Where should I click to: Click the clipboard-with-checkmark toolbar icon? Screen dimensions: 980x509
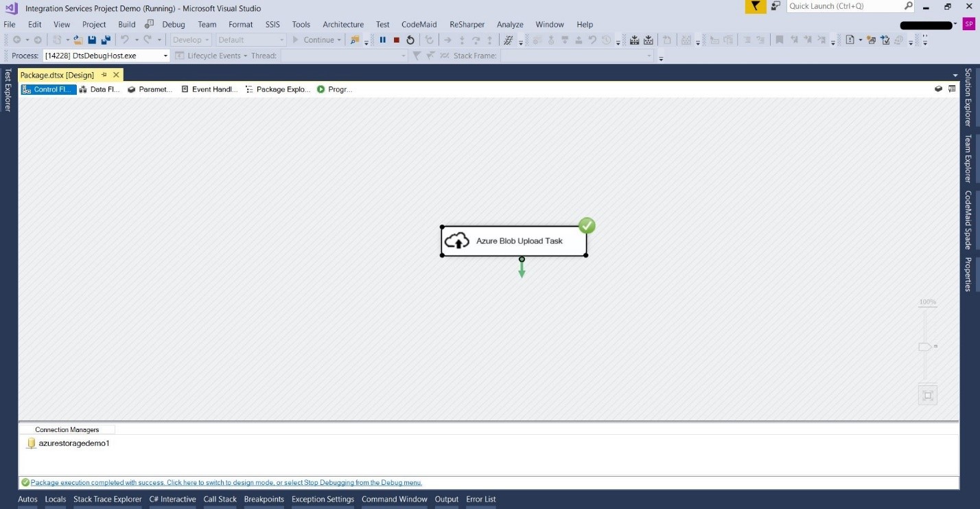pyautogui.click(x=885, y=40)
